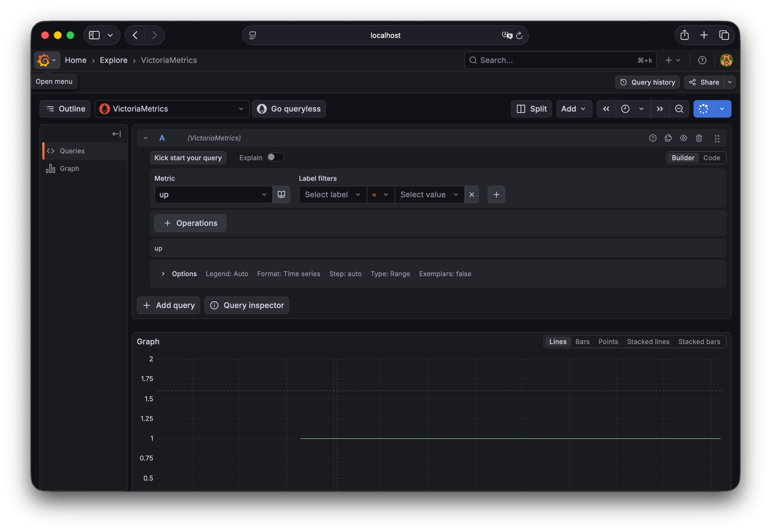Click the reader page icon in address bar
This screenshot has height=532, width=771.
click(x=253, y=35)
